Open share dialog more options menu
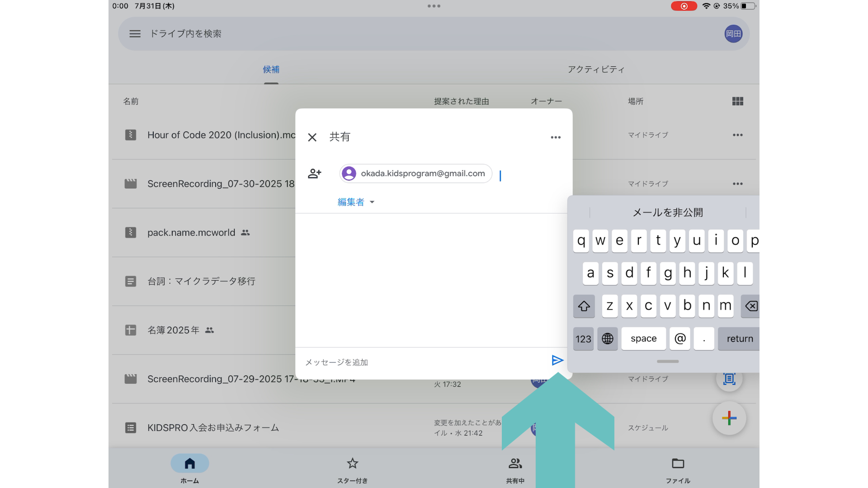This screenshot has height=488, width=868. (x=556, y=137)
